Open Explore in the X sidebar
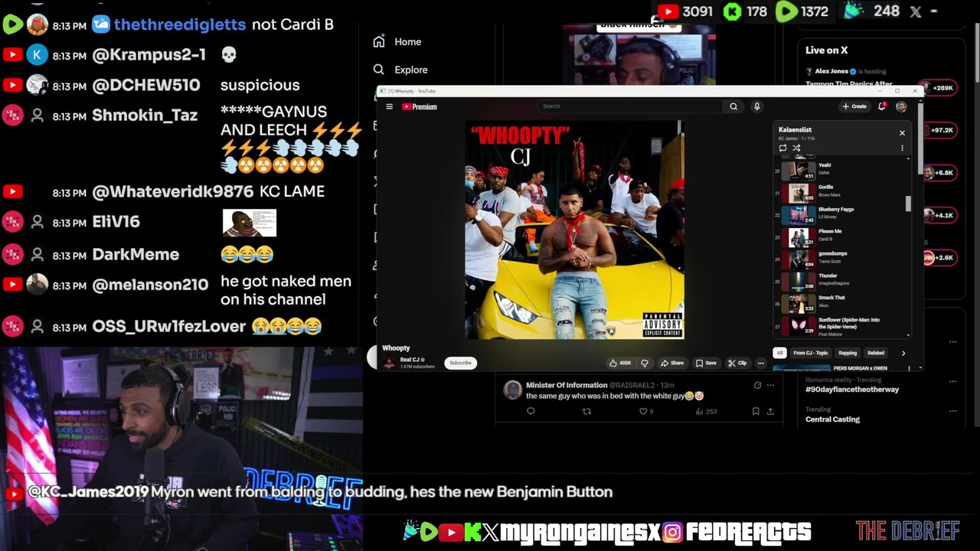This screenshot has width=980, height=551. click(x=400, y=70)
